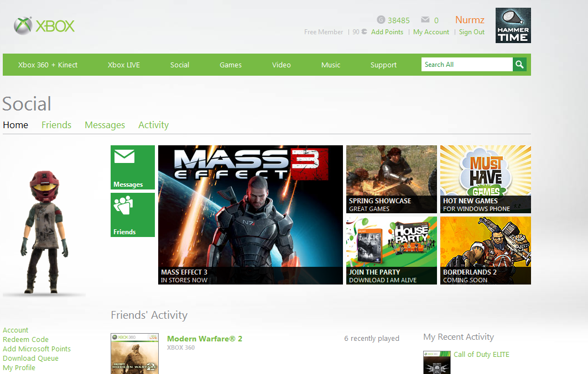
Task: Click the Gamerscore G icon
Action: [381, 19]
